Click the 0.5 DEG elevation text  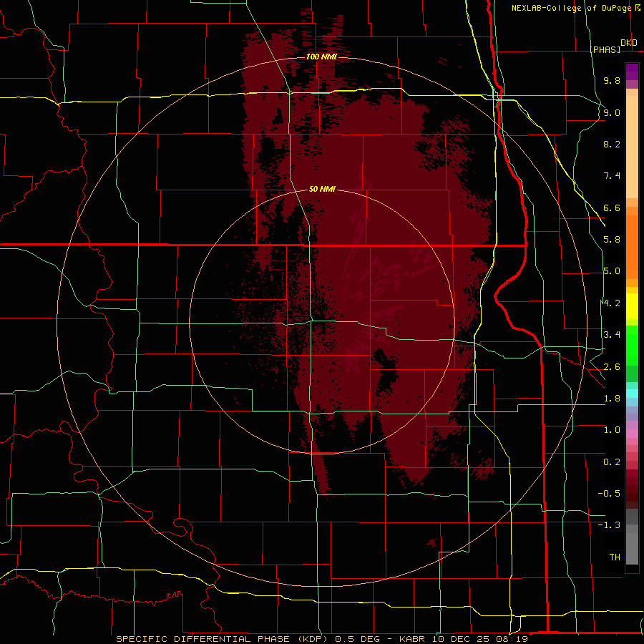coord(358,639)
